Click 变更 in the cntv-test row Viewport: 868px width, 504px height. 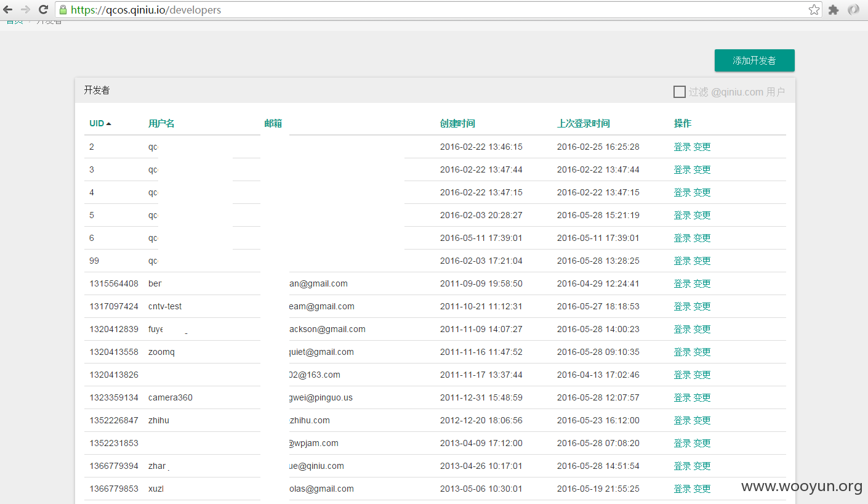point(702,306)
